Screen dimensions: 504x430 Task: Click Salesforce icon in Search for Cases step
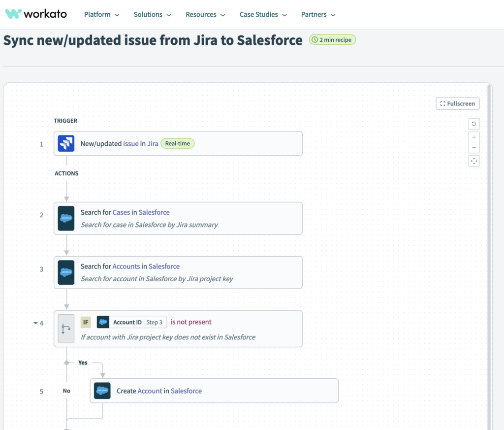[66, 218]
